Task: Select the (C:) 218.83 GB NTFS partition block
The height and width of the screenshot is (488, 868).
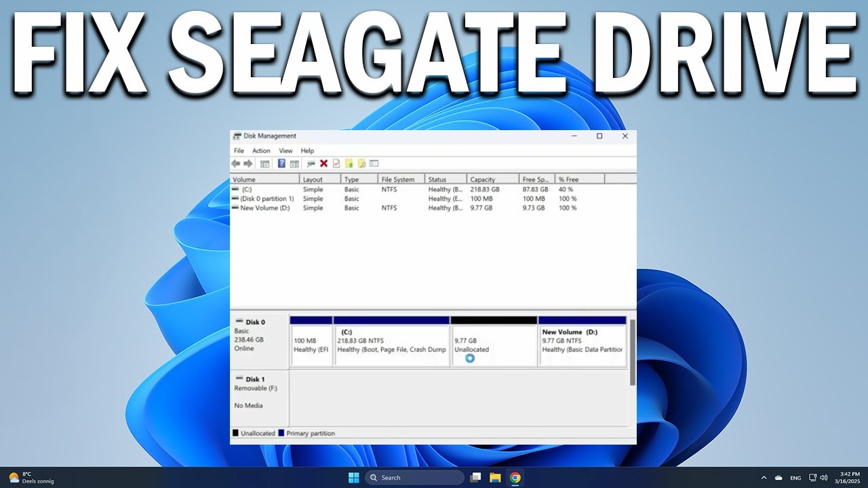Action: pyautogui.click(x=392, y=341)
